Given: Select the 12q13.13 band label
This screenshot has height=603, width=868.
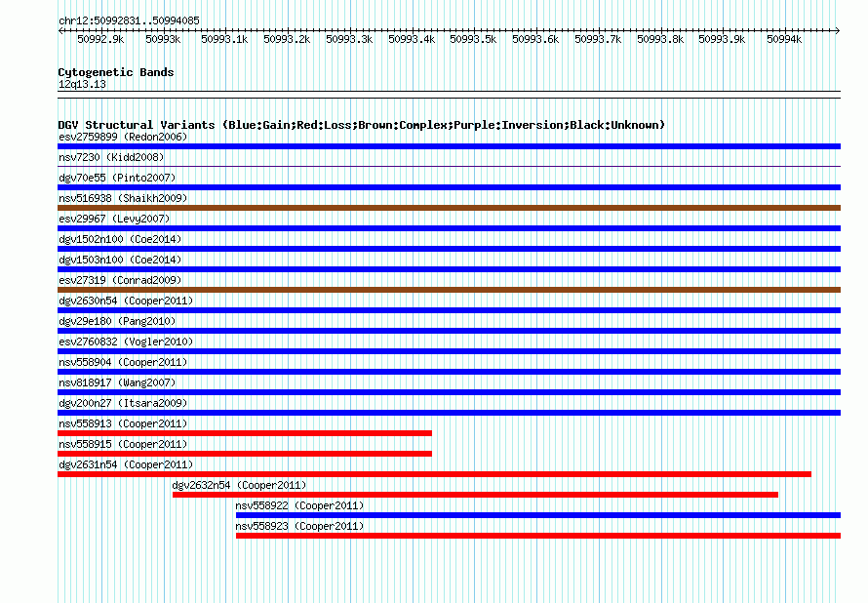Looking at the screenshot, I should (x=82, y=84).
